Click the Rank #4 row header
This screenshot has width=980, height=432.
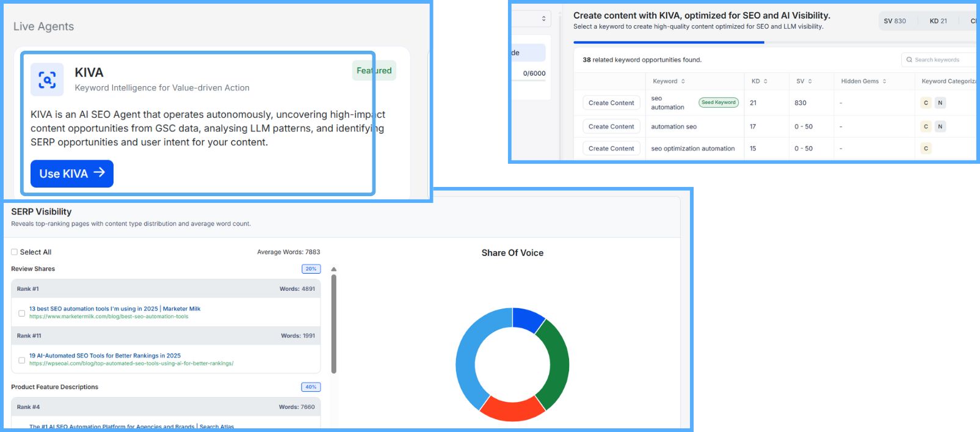[x=165, y=407]
